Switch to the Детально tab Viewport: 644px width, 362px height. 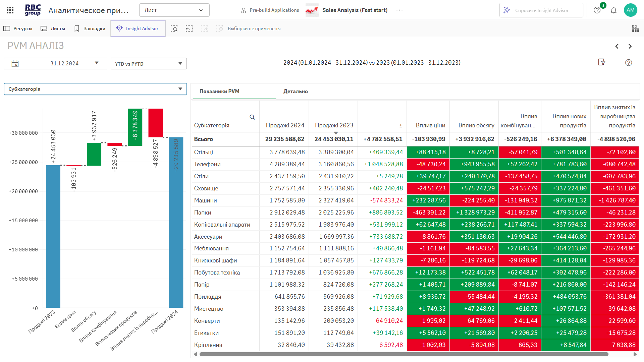pyautogui.click(x=296, y=92)
